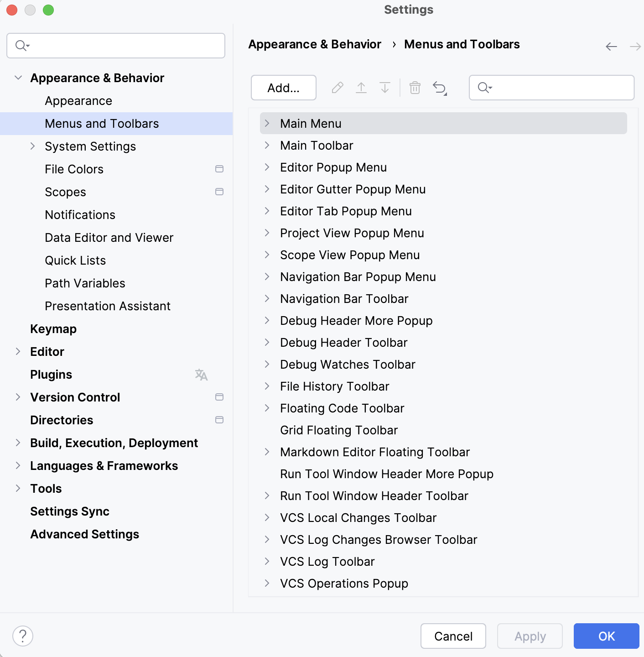Click the toolbar search field
This screenshot has width=644, height=657.
(x=551, y=88)
